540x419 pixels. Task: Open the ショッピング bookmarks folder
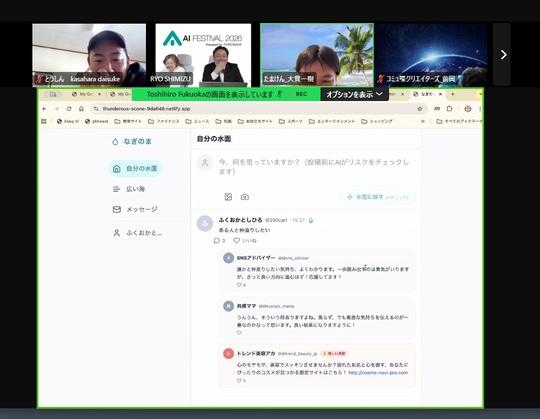coord(376,121)
